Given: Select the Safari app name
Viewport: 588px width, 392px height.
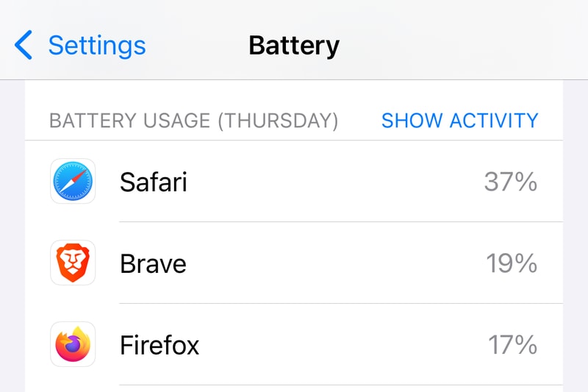Looking at the screenshot, I should [153, 182].
